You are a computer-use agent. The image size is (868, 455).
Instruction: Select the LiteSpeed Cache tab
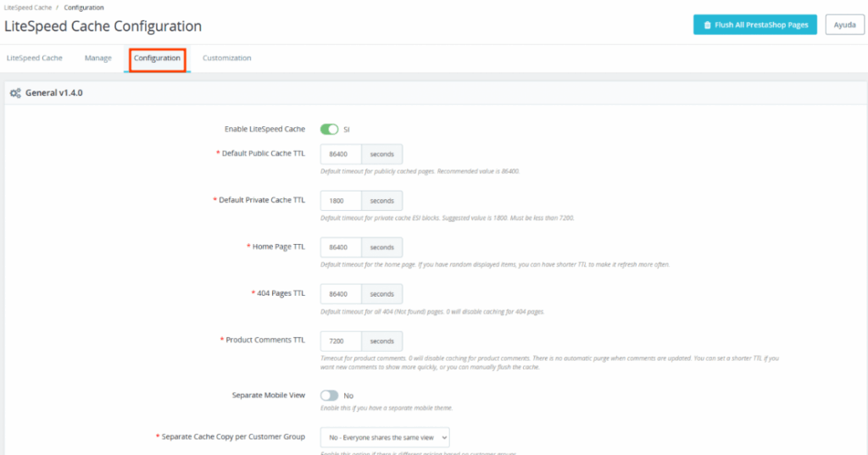click(x=34, y=58)
